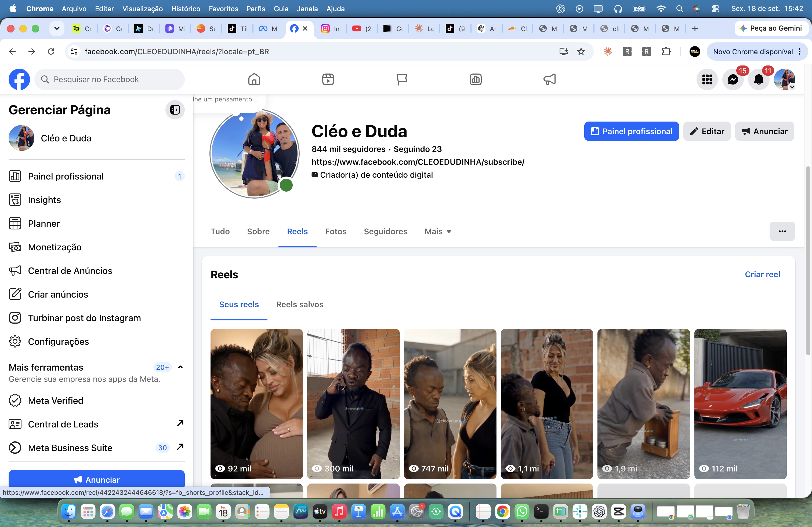Open WhatsApp from the Dock

tap(522, 511)
